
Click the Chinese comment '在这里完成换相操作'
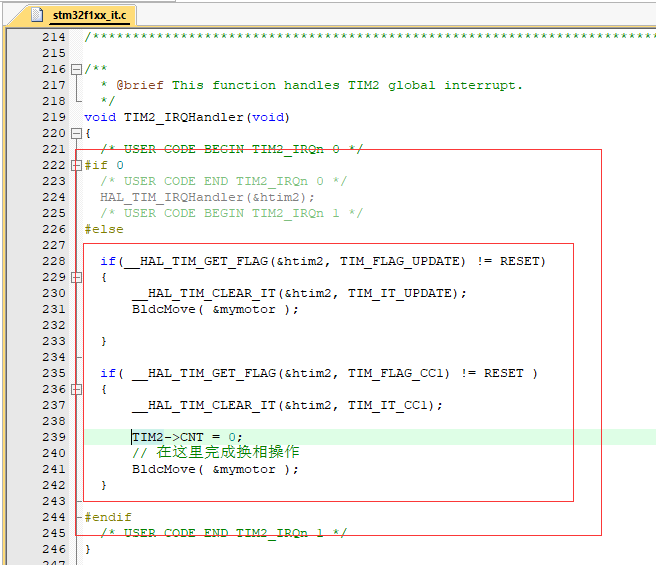228,452
